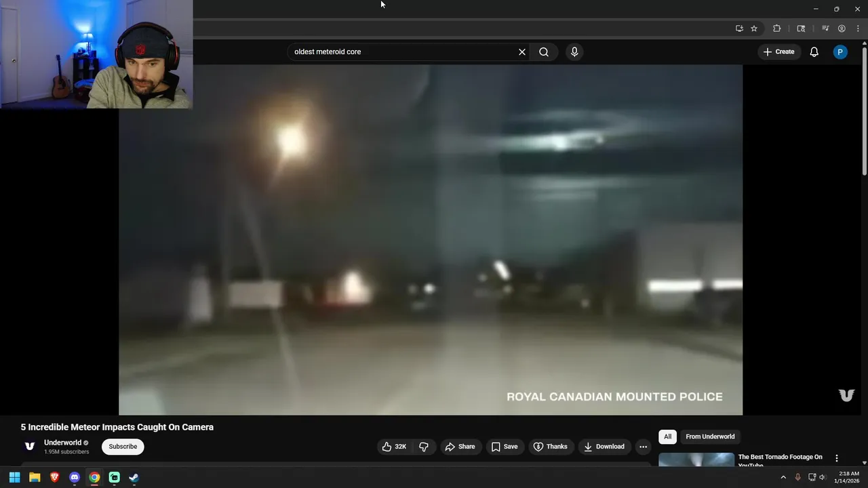Click the Chrome tab search icon
Screen dimensions: 868x488
point(801,28)
